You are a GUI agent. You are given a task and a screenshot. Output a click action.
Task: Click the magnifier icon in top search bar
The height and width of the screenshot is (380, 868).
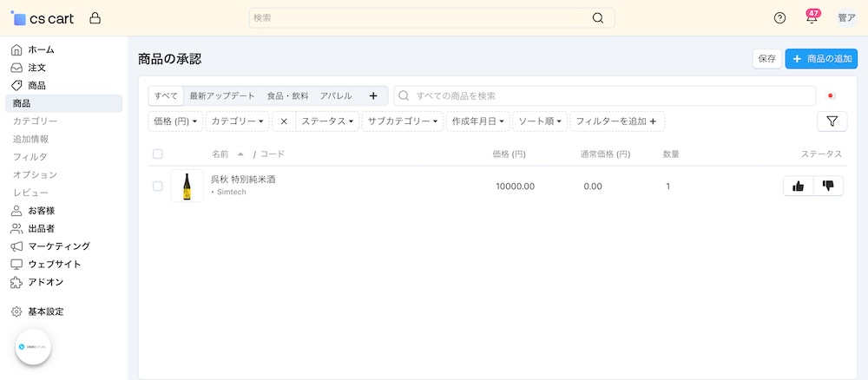[x=598, y=17]
